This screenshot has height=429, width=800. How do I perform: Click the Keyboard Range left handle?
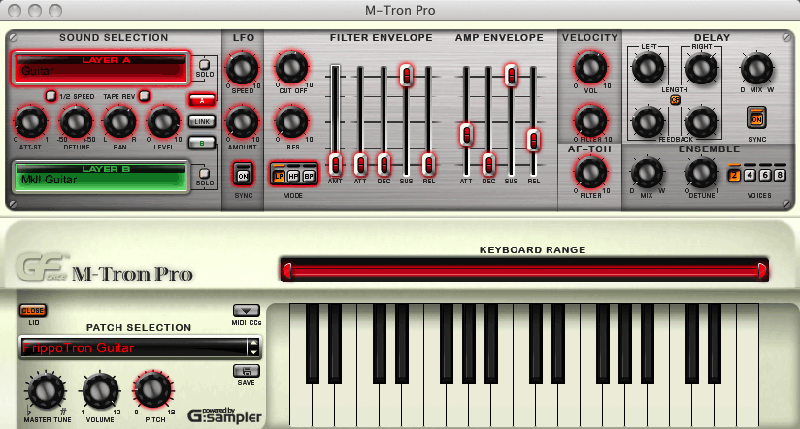288,270
